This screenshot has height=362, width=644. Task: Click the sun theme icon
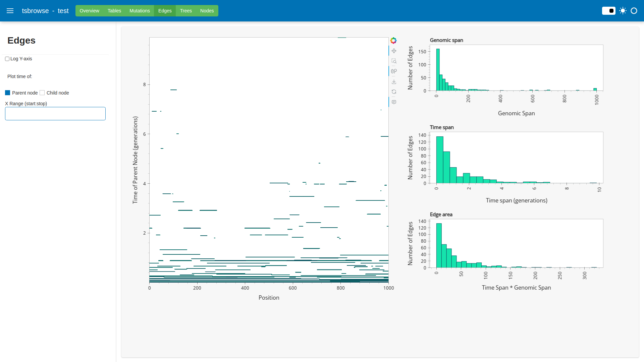tap(623, 11)
